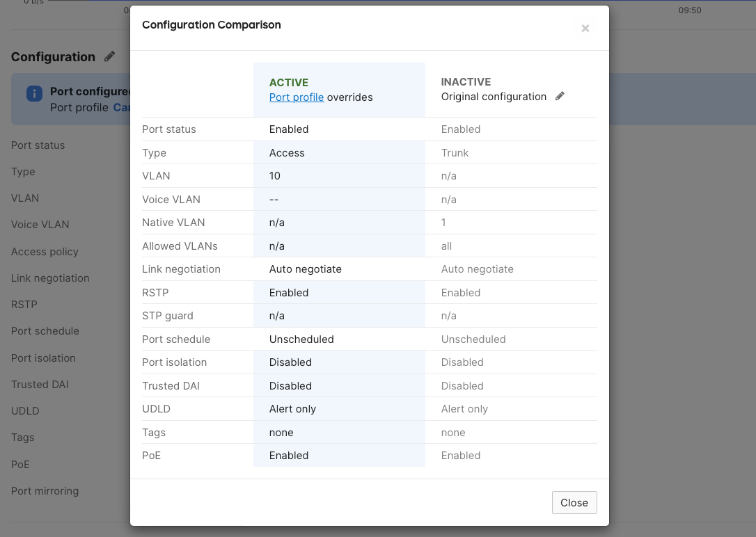756x537 pixels.
Task: Click the VLAN label in the sidebar
Action: (24, 198)
